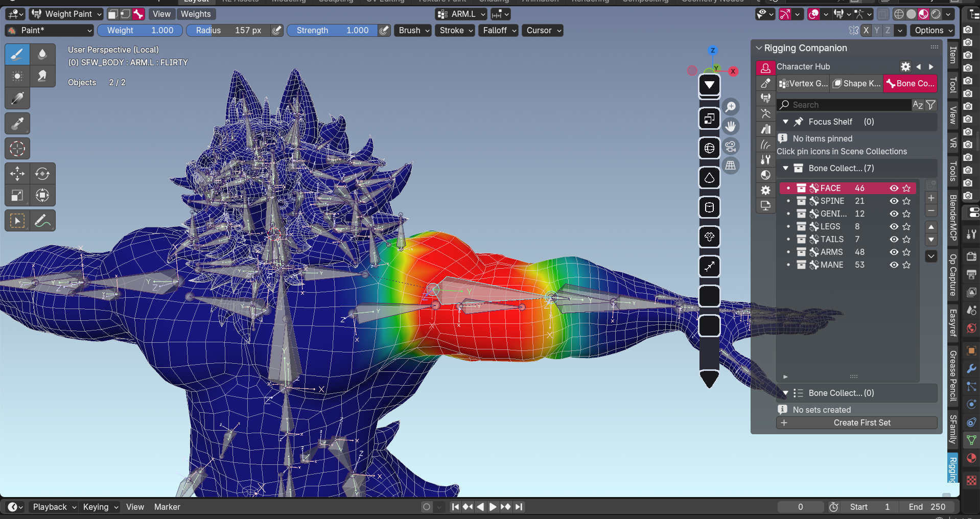Select the Annotate tool

click(42, 221)
